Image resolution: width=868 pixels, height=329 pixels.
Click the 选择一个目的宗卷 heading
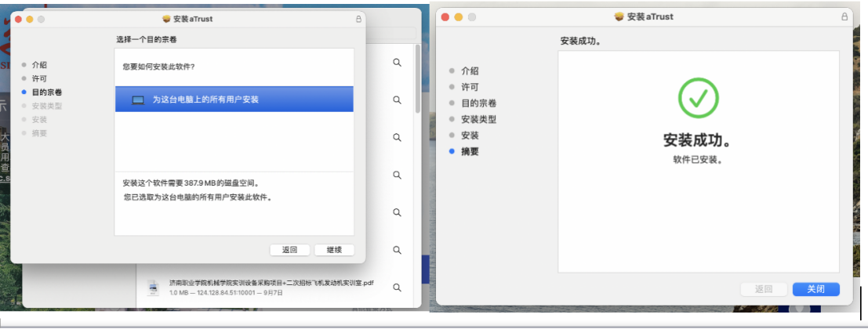point(147,40)
